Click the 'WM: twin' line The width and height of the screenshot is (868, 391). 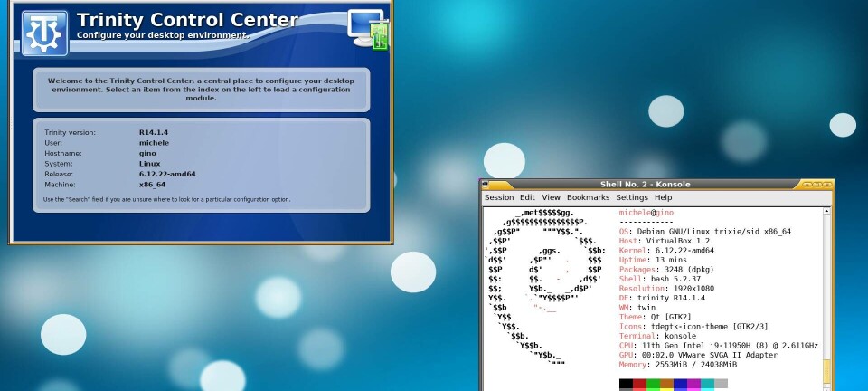click(637, 308)
